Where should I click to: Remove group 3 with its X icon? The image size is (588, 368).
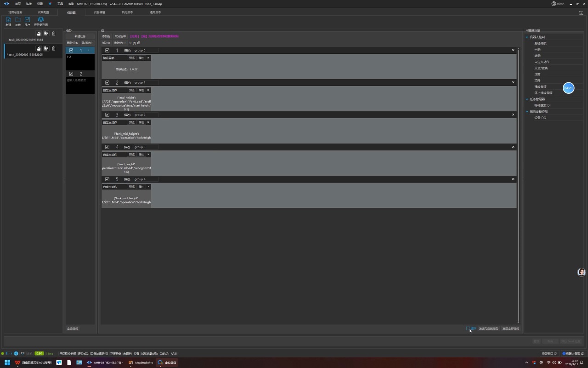pos(513,147)
